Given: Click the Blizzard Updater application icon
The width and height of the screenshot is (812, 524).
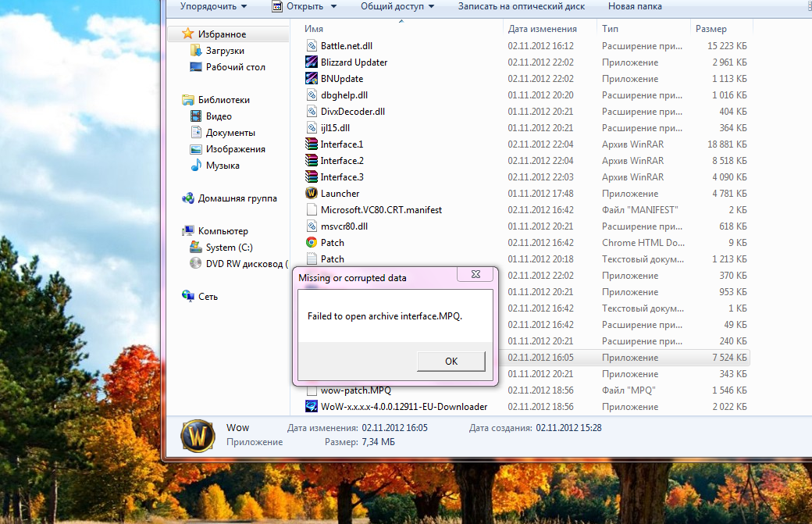Looking at the screenshot, I should click(311, 62).
